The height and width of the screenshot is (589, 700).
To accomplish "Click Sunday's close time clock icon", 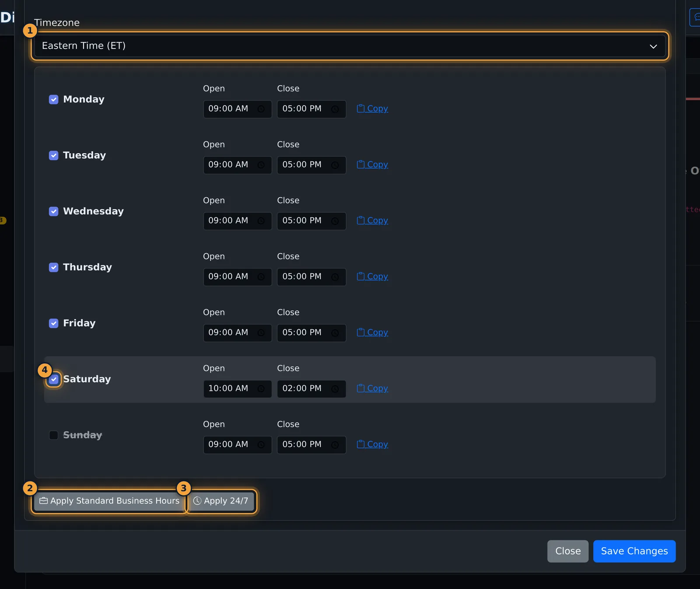I will pyautogui.click(x=335, y=445).
